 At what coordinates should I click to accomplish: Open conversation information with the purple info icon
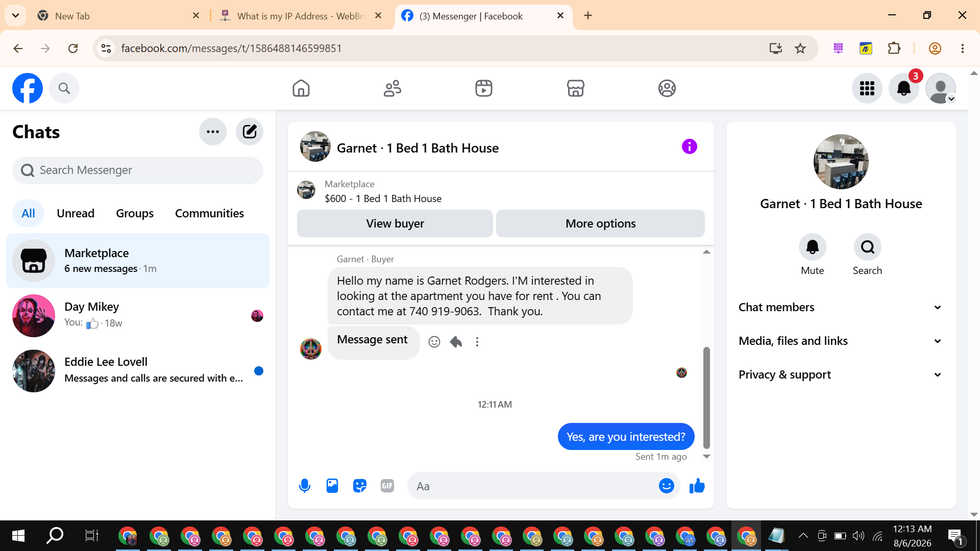tap(690, 147)
